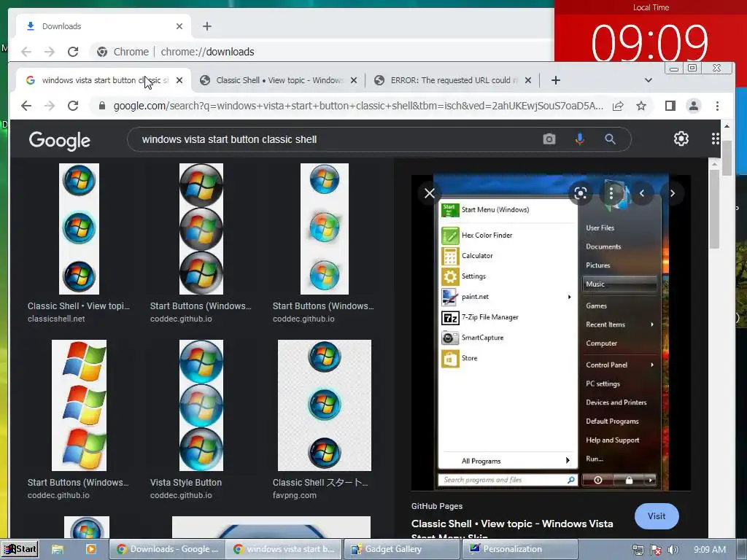This screenshot has width=747, height=560.
Task: Click the address bar URL
Action: coord(357,106)
